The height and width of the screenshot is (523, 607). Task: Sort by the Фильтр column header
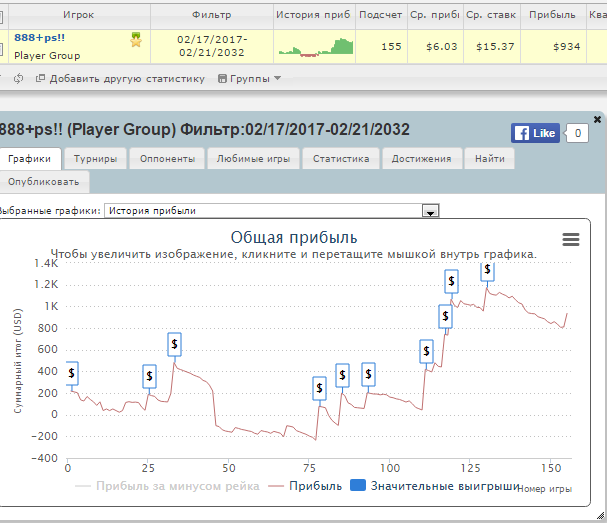(212, 15)
